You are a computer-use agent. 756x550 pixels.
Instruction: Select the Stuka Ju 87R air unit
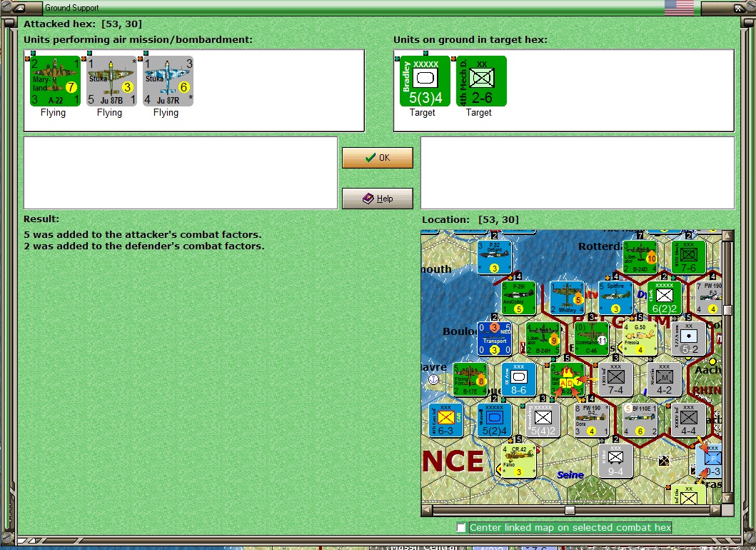(x=168, y=81)
